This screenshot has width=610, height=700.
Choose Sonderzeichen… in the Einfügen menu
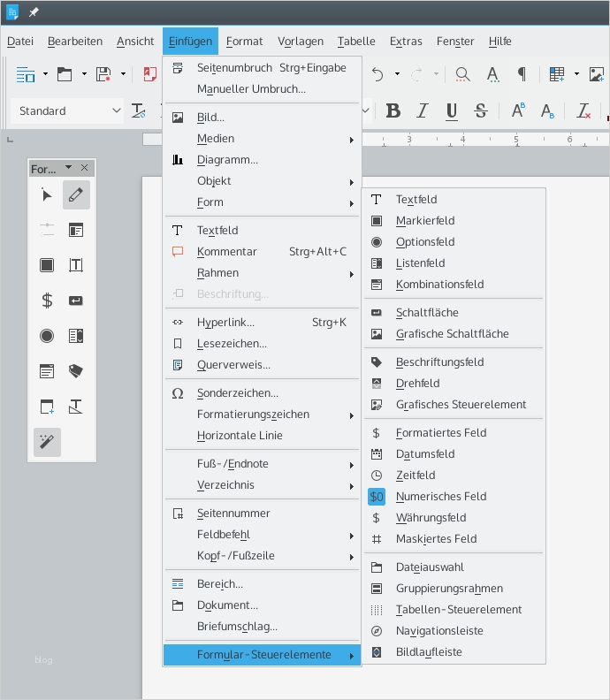coord(237,393)
